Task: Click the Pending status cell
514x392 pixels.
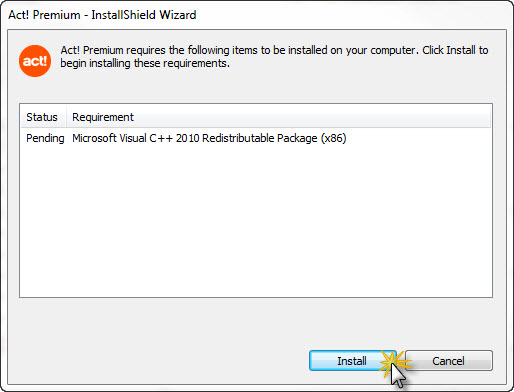Action: pyautogui.click(x=45, y=138)
